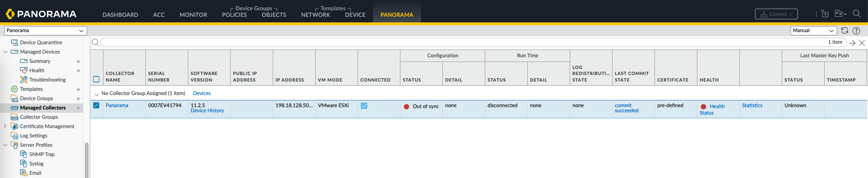Click the Health heart-monitor icon in sidebar
This screenshot has width=868, height=178.
(x=24, y=70)
